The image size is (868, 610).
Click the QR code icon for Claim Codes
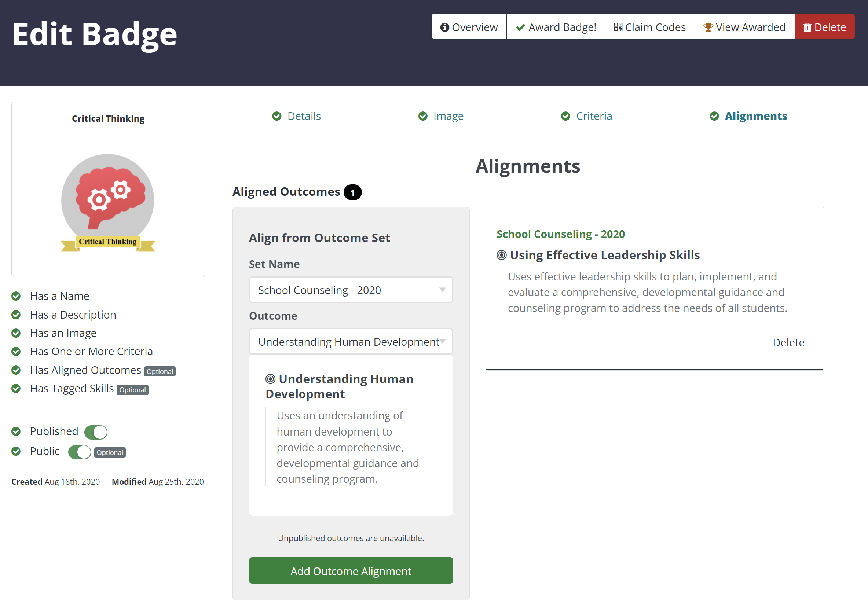tap(618, 27)
